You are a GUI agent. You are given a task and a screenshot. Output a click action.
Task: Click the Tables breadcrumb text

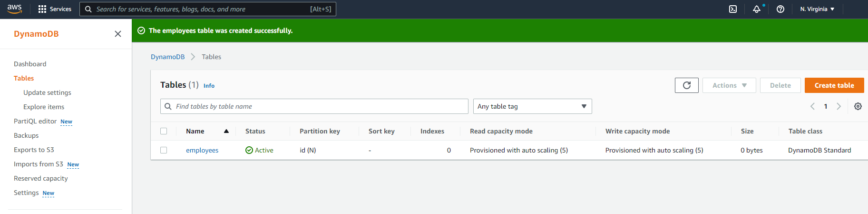211,57
